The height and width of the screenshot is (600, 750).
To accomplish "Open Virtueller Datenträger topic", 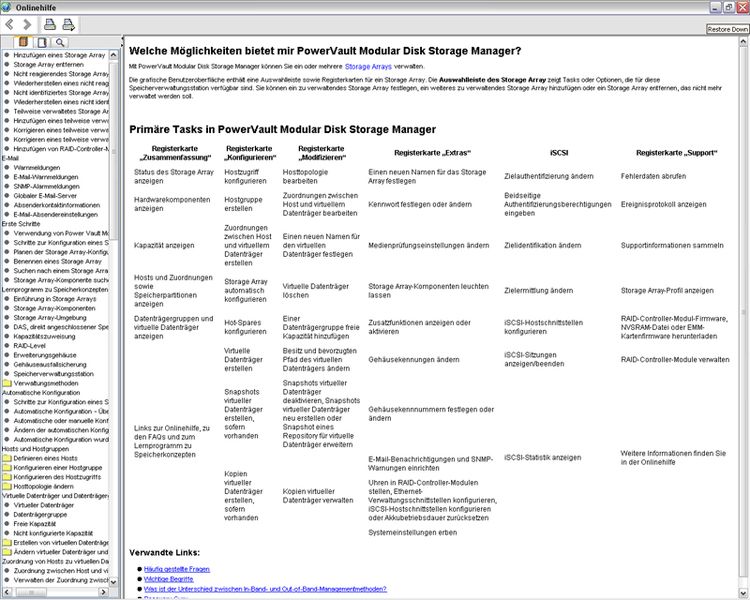I will coord(44,505).
